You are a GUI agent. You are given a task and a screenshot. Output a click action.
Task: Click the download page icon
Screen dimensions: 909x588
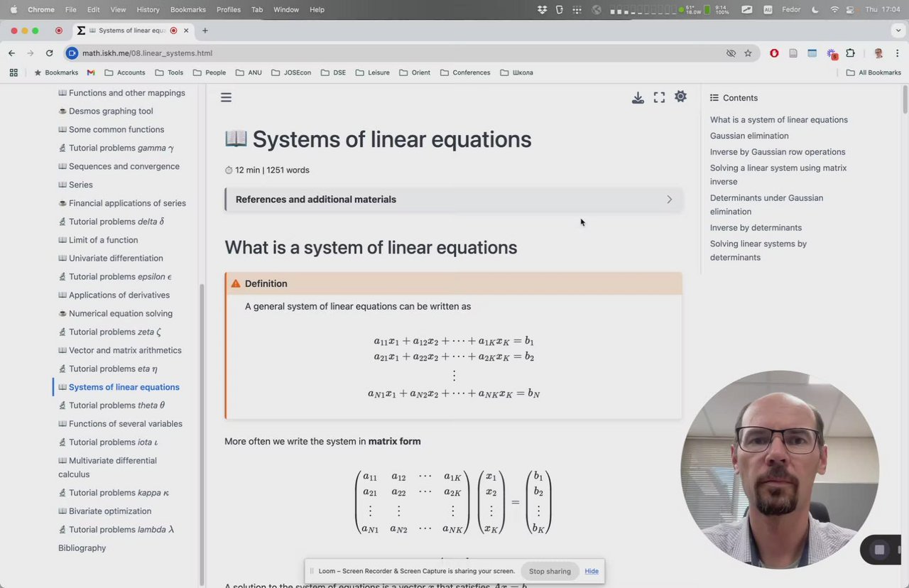[x=638, y=97]
